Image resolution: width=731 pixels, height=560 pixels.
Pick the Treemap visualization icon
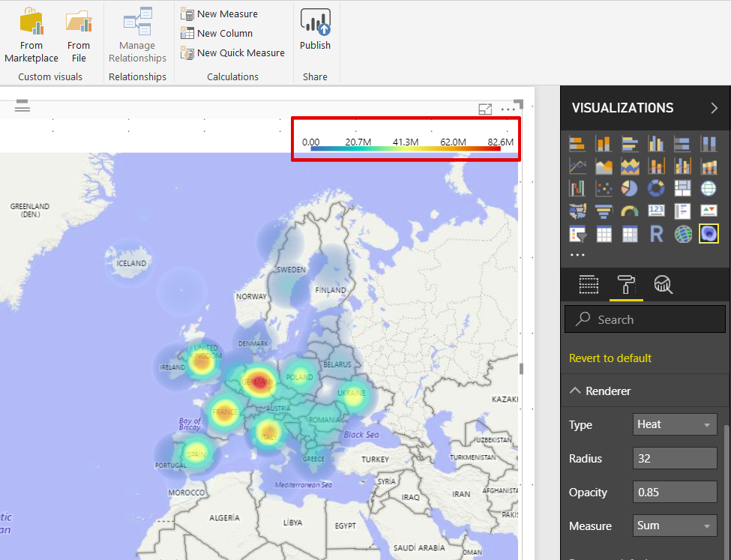tap(682, 188)
